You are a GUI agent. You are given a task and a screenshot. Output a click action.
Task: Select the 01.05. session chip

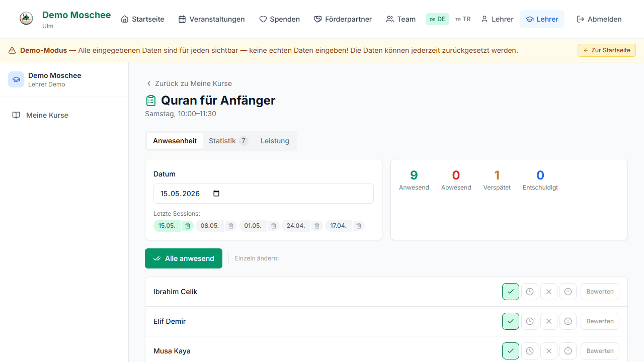click(x=253, y=226)
